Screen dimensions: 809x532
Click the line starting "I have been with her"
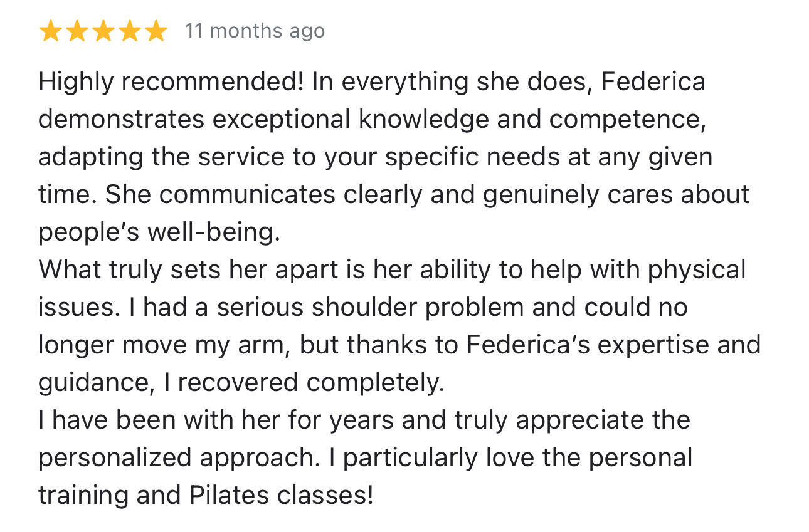[364, 420]
